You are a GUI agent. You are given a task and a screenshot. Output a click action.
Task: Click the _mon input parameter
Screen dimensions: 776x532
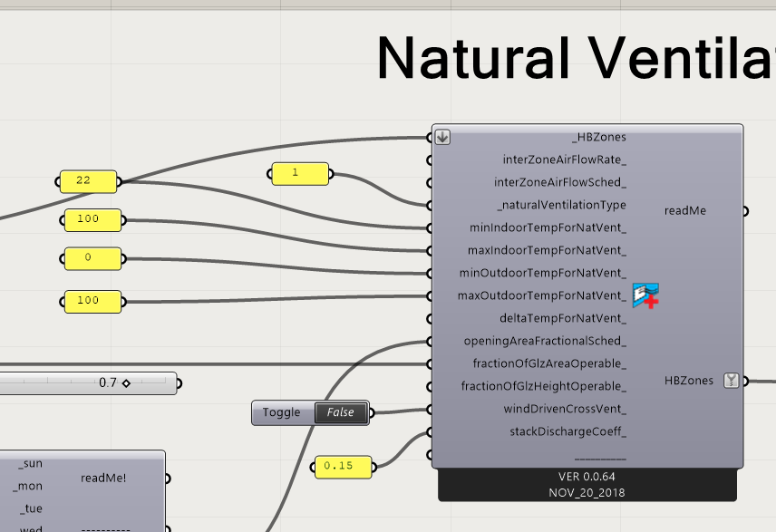click(28, 487)
